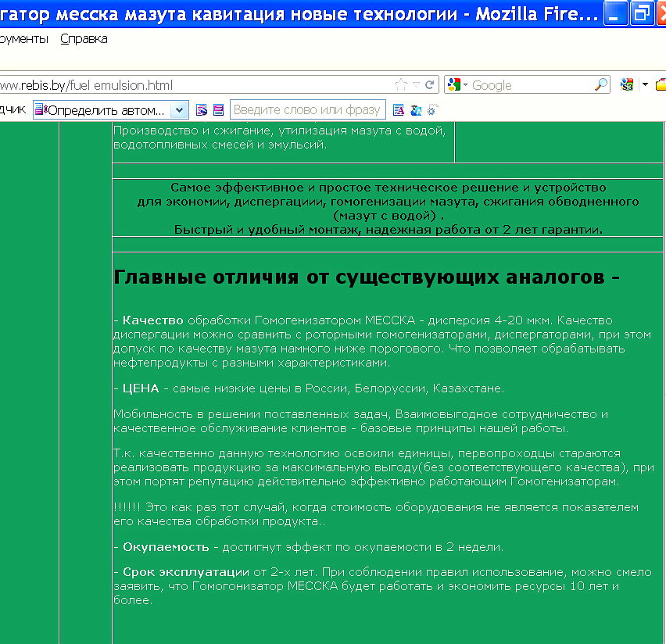Click the bold text Срок эксплуатации
Image resolution: width=666 pixels, height=644 pixels.
click(186, 572)
